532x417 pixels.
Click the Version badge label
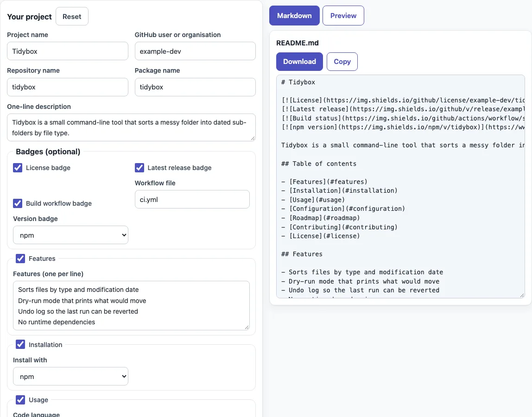pos(35,219)
